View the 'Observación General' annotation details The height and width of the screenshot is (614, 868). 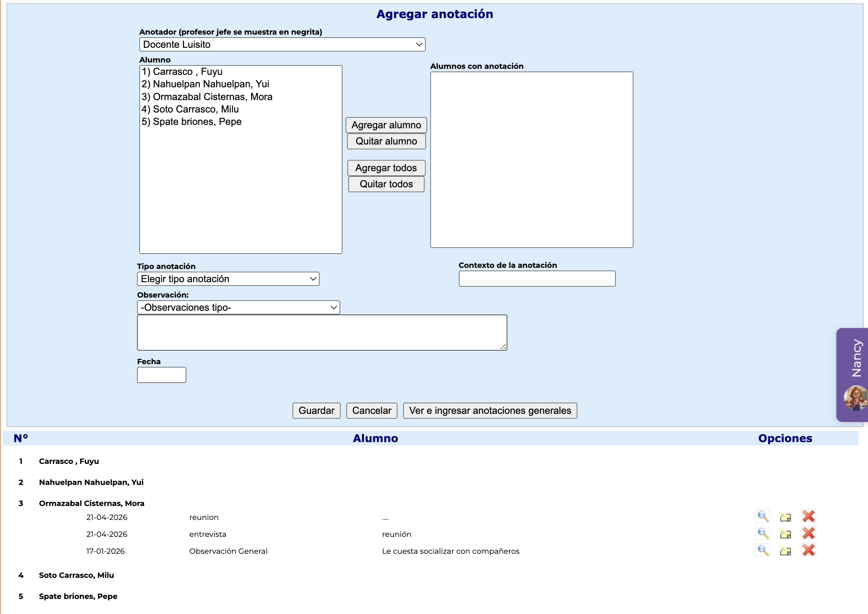pos(763,550)
